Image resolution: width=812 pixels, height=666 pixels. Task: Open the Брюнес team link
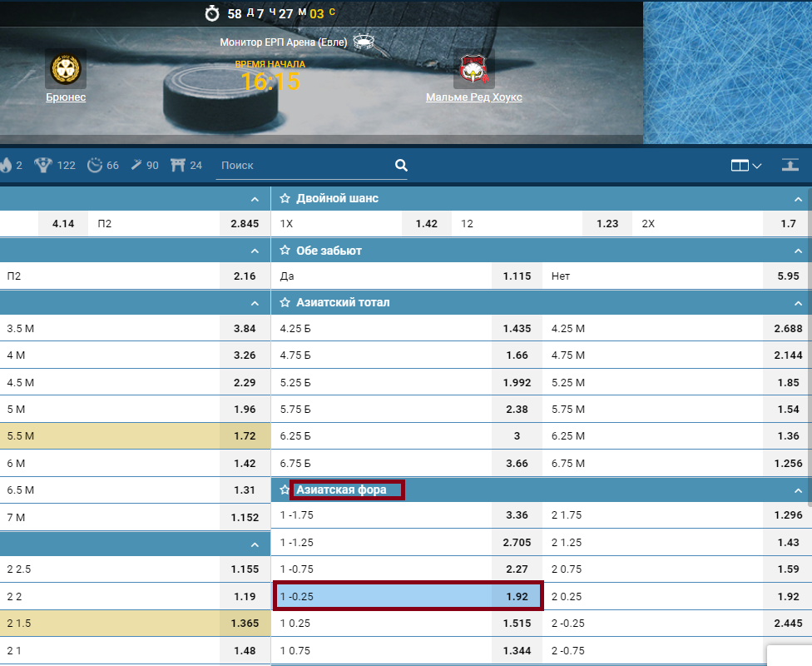tap(66, 97)
